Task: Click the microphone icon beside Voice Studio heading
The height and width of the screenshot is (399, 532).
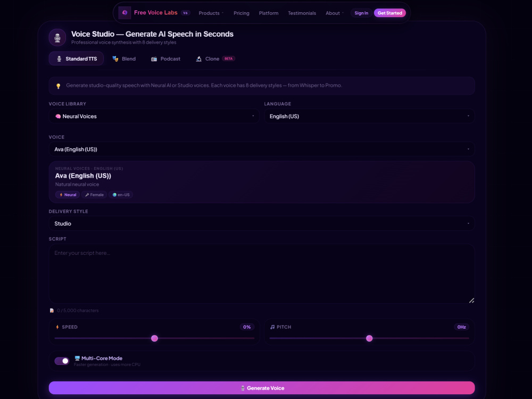Action: click(57, 37)
